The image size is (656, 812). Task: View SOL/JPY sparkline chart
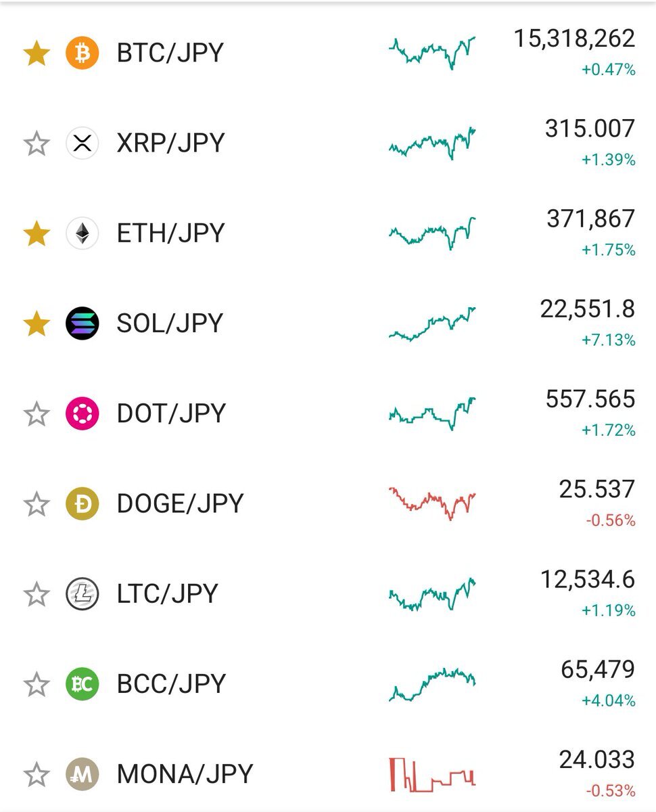pos(432,323)
